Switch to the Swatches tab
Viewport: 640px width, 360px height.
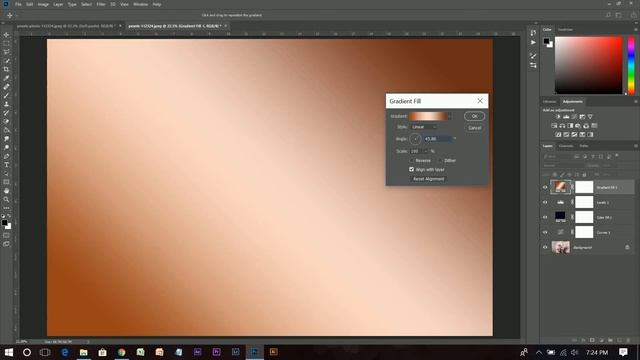565,30
